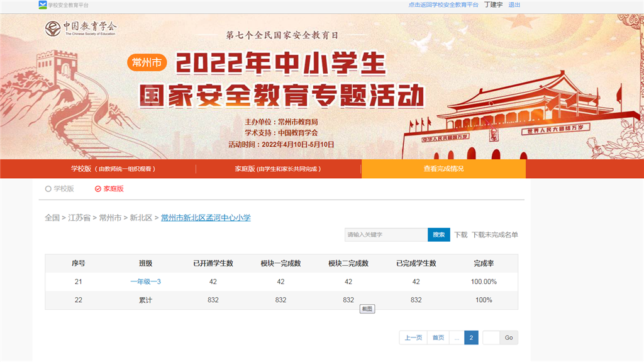Click the 新北区 breadcrumb
The width and height of the screenshot is (644, 362).
[141, 218]
